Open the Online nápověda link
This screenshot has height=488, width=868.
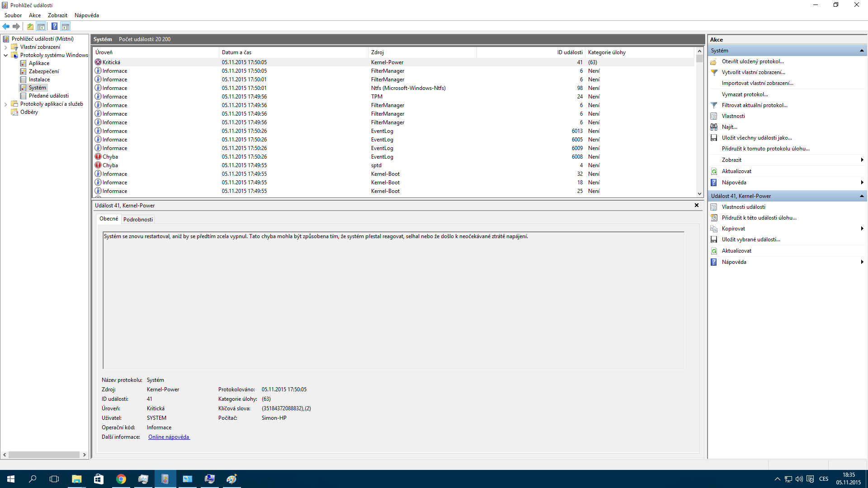pos(169,437)
